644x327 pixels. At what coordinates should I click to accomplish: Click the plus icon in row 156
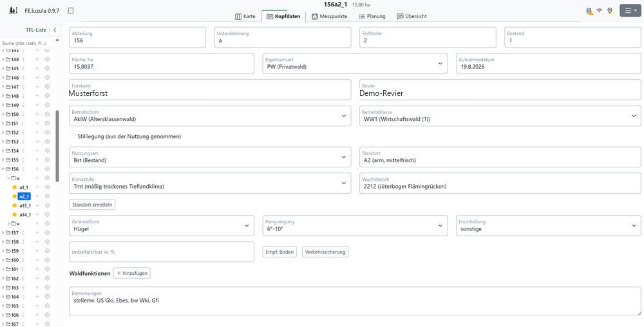37,169
